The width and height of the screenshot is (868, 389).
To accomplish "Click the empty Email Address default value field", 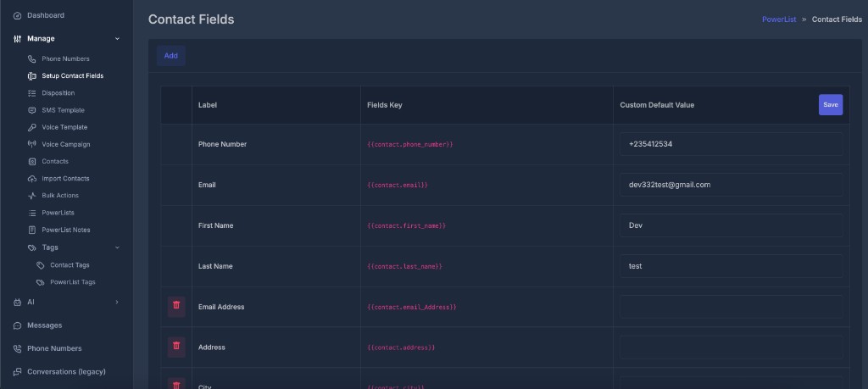I will [x=732, y=307].
